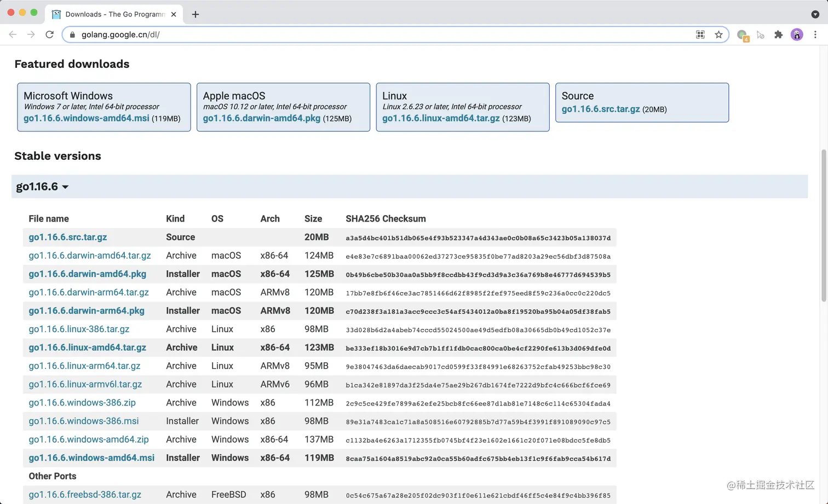Open the Chrome three-dot menu
The height and width of the screenshot is (504, 828).
pyautogui.click(x=815, y=34)
